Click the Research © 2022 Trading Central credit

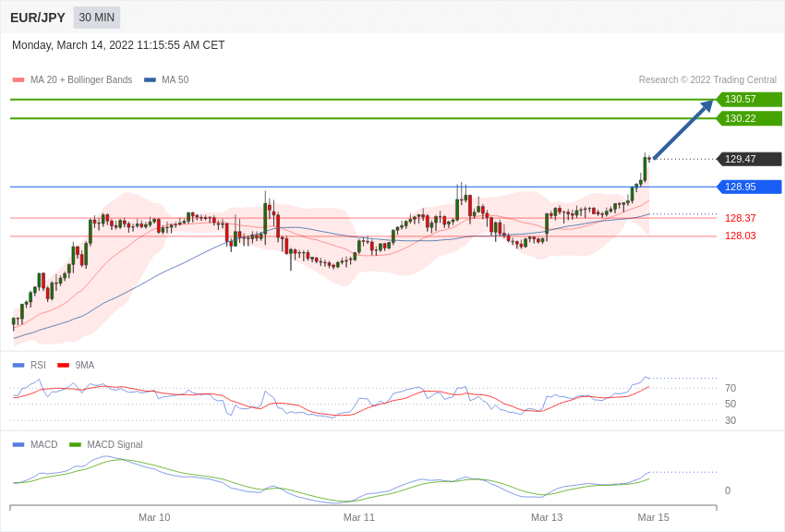[x=707, y=79]
